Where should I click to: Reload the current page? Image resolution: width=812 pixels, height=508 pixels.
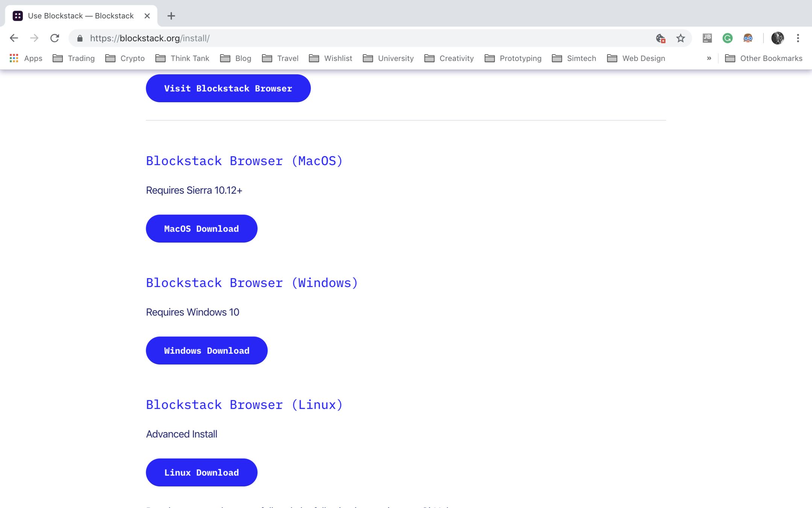pos(55,38)
